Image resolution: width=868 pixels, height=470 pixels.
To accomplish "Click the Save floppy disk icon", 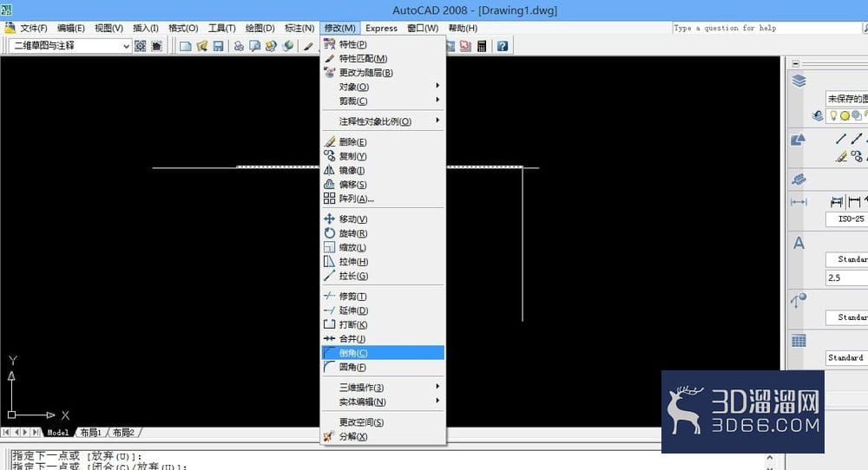I will tap(218, 46).
